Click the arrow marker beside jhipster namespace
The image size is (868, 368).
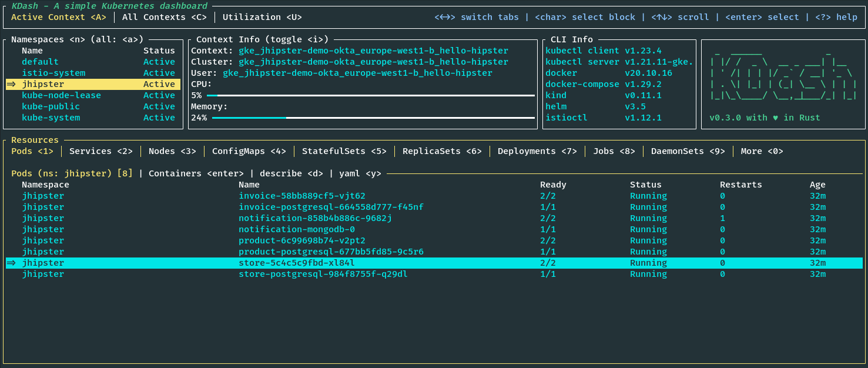click(11, 84)
